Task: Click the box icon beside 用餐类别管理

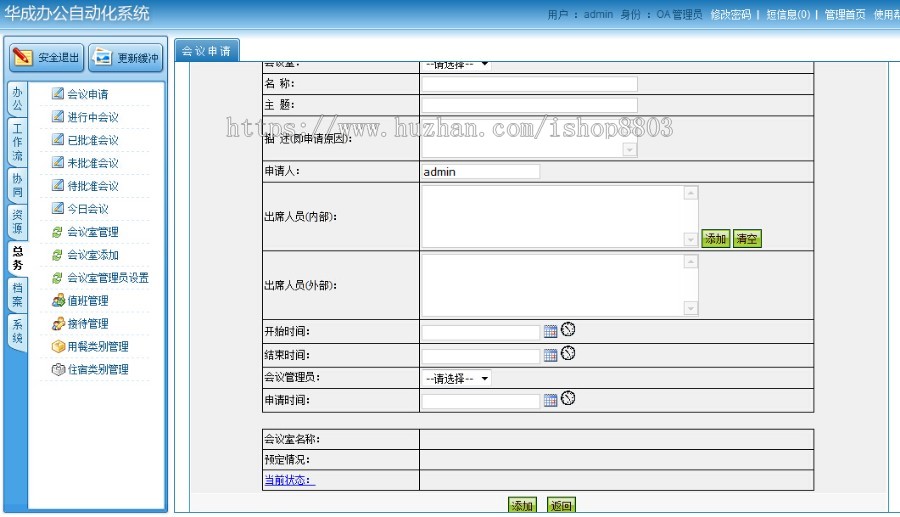Action: [58, 347]
